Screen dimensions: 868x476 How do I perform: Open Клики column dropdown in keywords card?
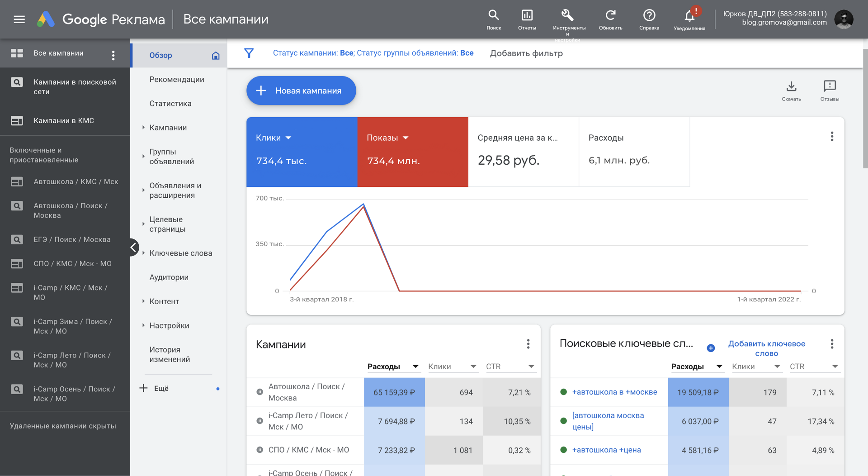pyautogui.click(x=777, y=367)
